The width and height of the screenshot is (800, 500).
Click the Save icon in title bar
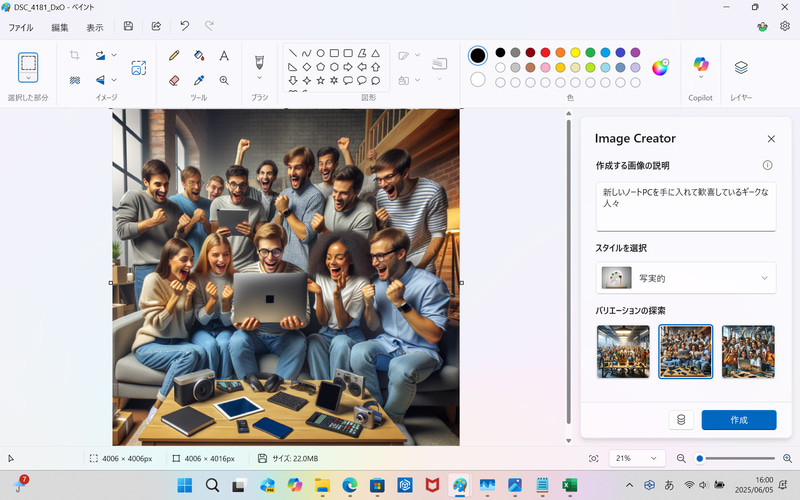point(128,26)
